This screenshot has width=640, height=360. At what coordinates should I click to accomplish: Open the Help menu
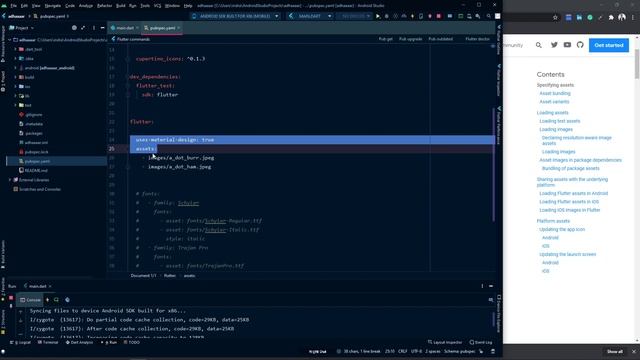pyautogui.click(x=188, y=6)
